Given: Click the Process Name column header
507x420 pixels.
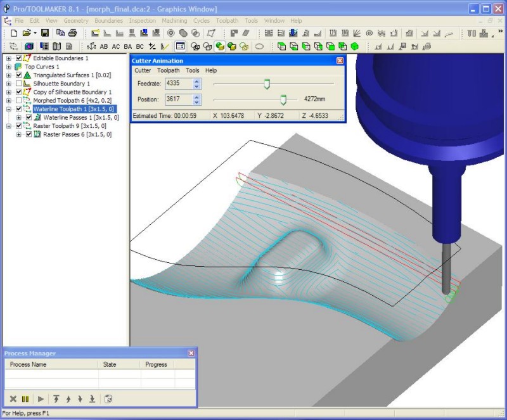Looking at the screenshot, I should (51, 364).
